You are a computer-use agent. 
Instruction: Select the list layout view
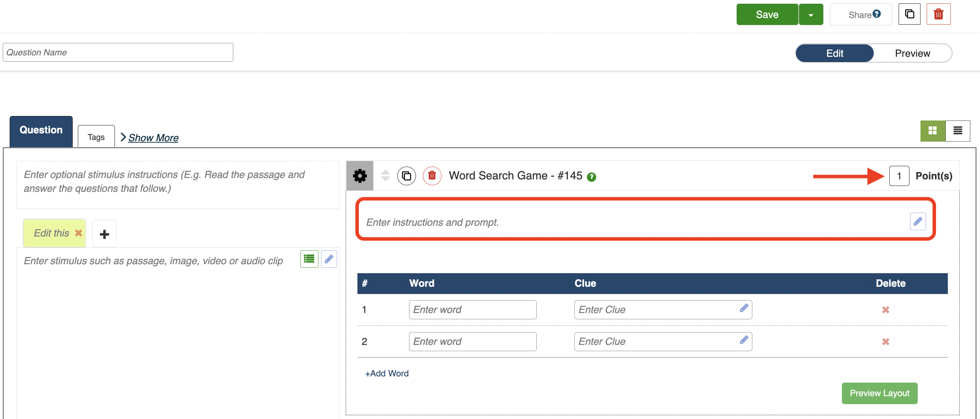(x=958, y=131)
